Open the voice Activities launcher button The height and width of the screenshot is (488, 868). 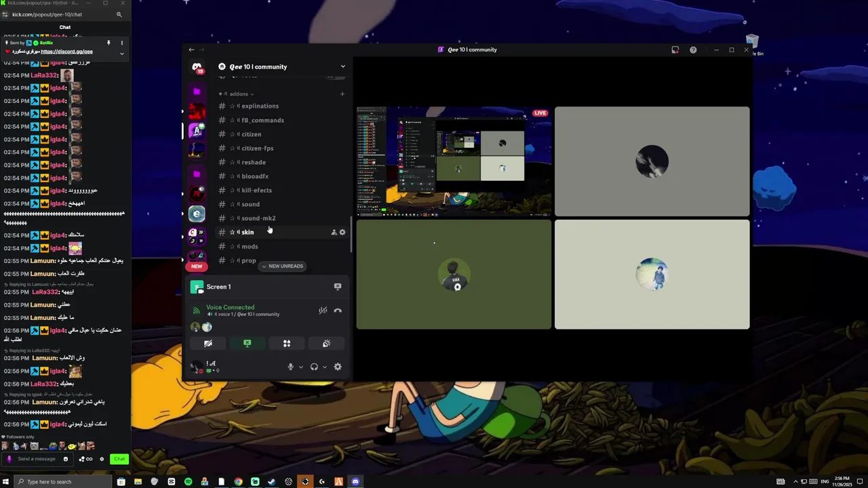(x=287, y=344)
